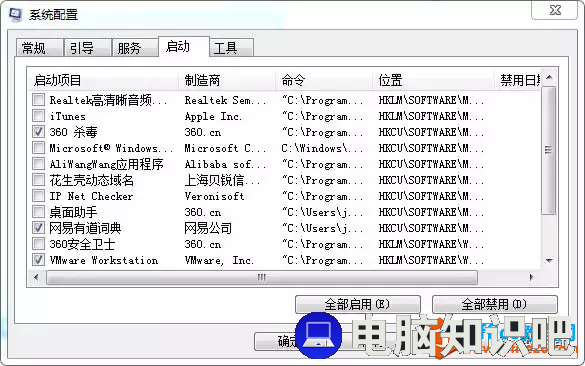Screen dimensions: 585x366
Task: Enable the iTunes startup checkbox
Action: tap(38, 116)
